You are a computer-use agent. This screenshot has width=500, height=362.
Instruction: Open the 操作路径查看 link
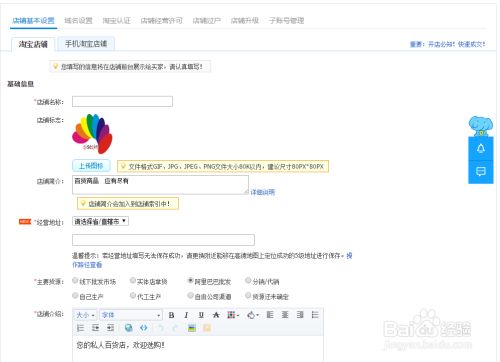pos(87,265)
